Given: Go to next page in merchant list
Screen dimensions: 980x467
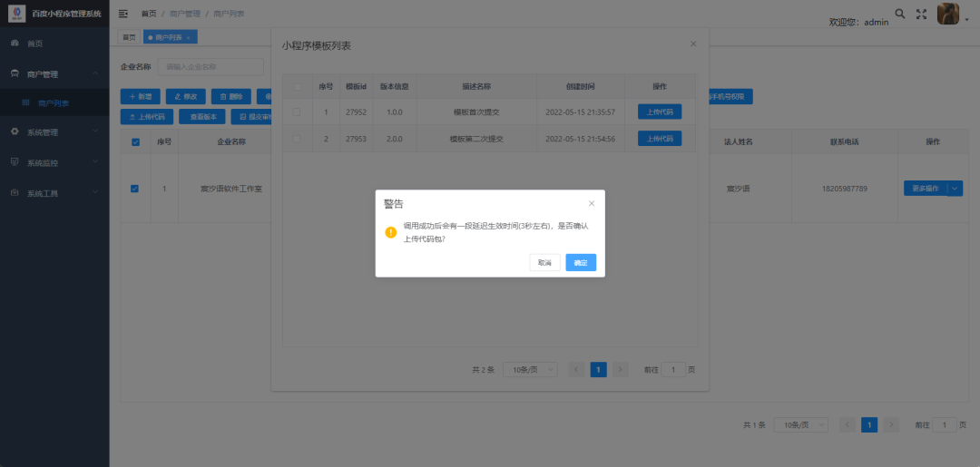Looking at the screenshot, I should pyautogui.click(x=891, y=425).
